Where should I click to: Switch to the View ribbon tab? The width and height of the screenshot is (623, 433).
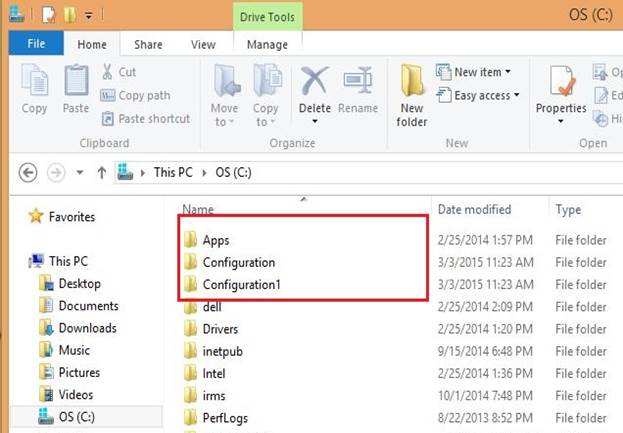tap(203, 44)
